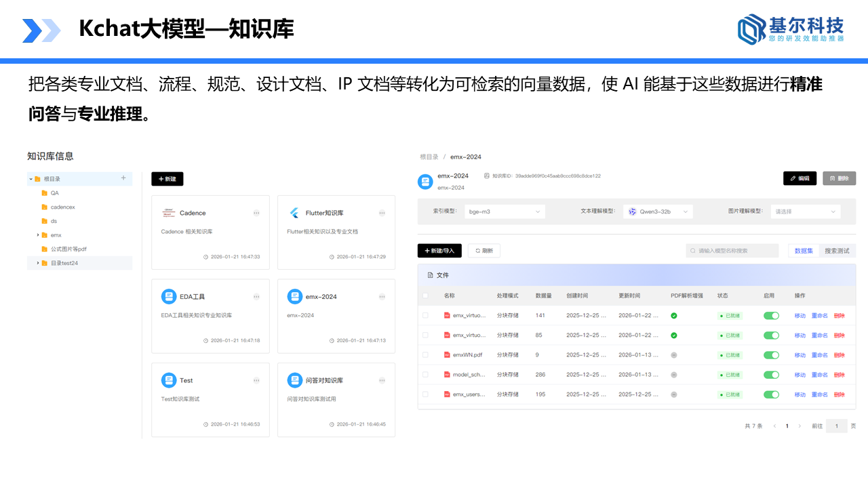The width and height of the screenshot is (868, 488).
Task: Click the Flutter logo icon
Action: (x=294, y=213)
